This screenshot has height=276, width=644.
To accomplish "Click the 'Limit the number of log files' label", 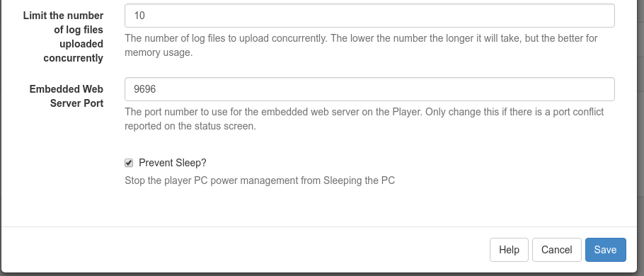I will pos(63,23).
